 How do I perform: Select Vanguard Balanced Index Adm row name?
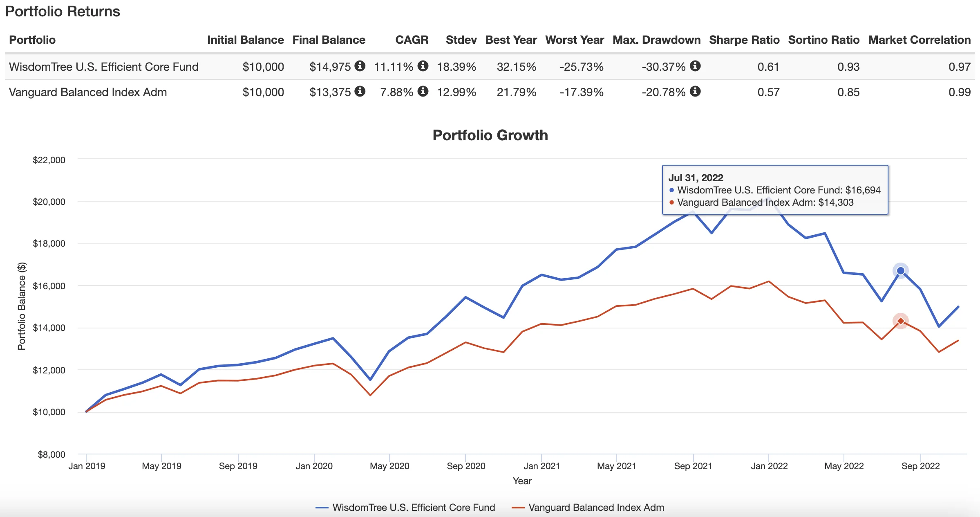click(x=88, y=92)
